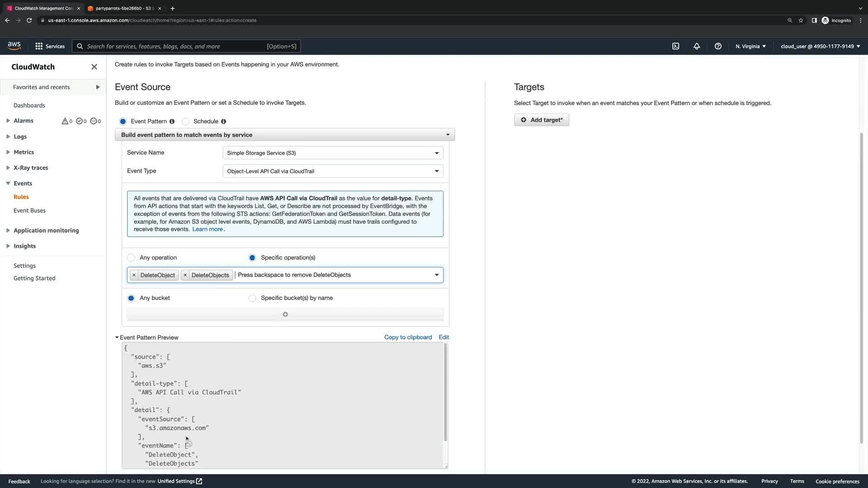
Task: Open the Service Name dropdown
Action: (x=333, y=153)
